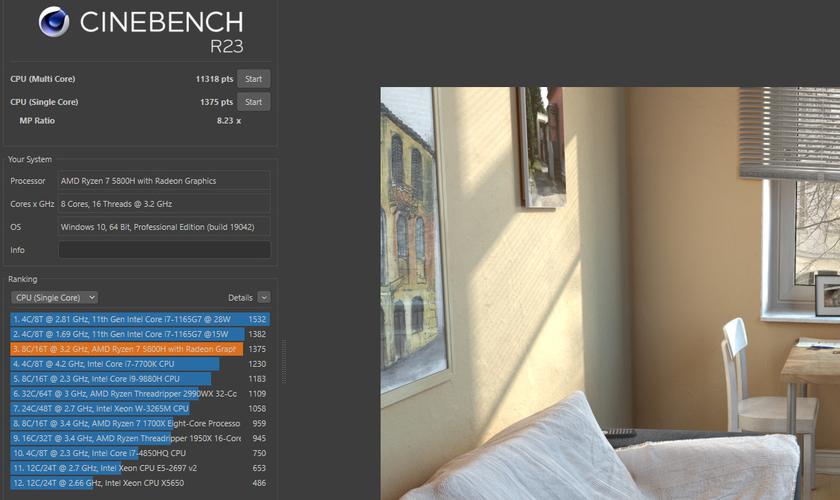This screenshot has height=500, width=840.
Task: Expand the Details dropdown arrow
Action: pyautogui.click(x=264, y=297)
